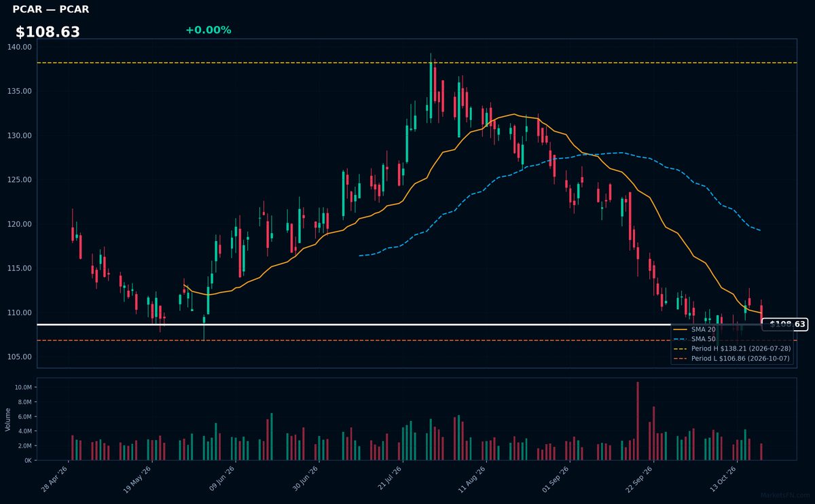Select the 11 Aug '26 date label
815x504 pixels.
473,479
